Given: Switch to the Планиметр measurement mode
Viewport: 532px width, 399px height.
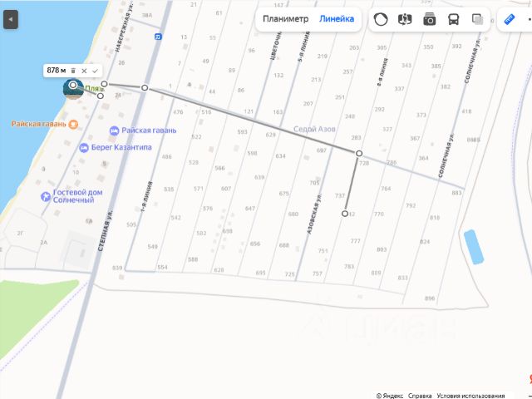Looking at the screenshot, I should (285, 18).
